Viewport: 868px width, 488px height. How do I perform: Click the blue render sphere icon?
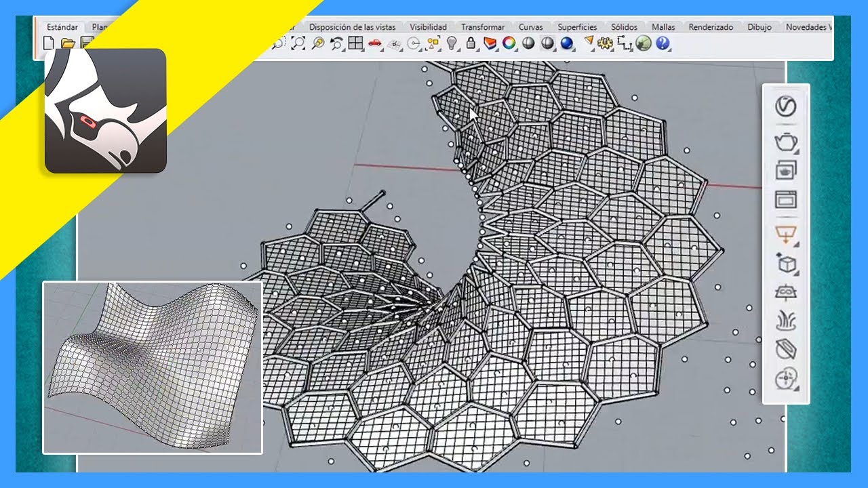[x=567, y=43]
